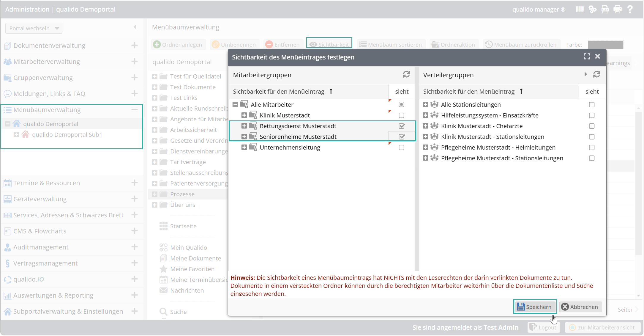Click the printer icon in header
Screen dimensions: 644x336
coord(618,10)
